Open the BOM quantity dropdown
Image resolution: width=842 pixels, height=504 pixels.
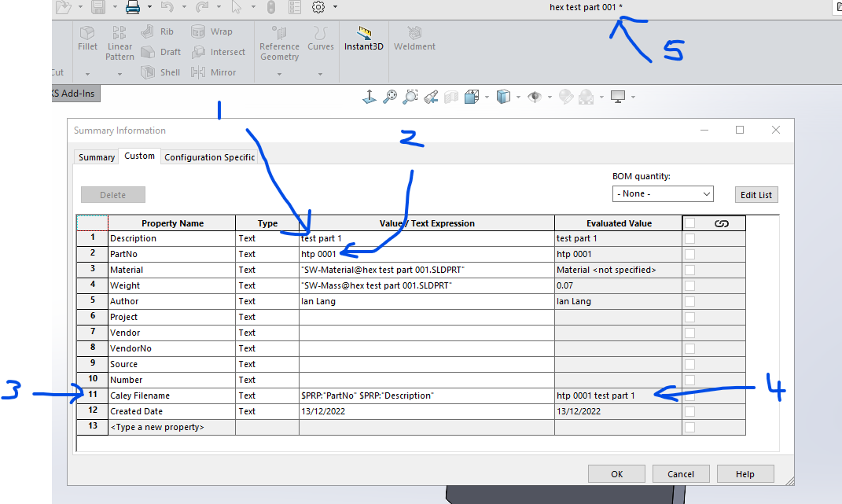(663, 193)
